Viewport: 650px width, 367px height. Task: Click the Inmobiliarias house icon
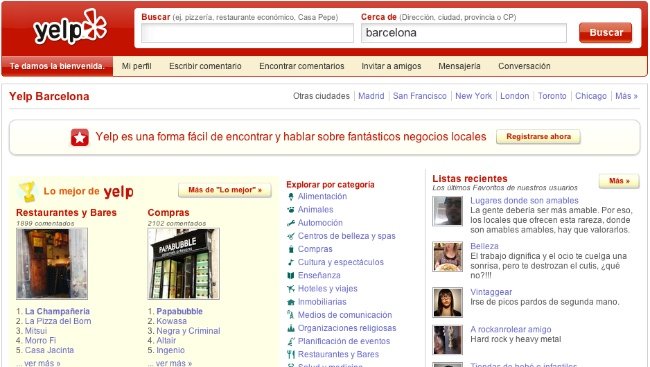coord(291,302)
